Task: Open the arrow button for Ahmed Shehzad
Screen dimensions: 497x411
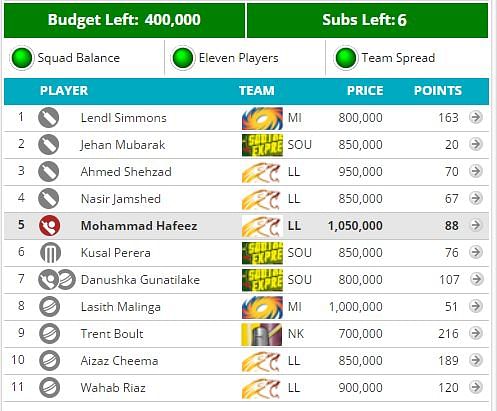Action: click(476, 171)
